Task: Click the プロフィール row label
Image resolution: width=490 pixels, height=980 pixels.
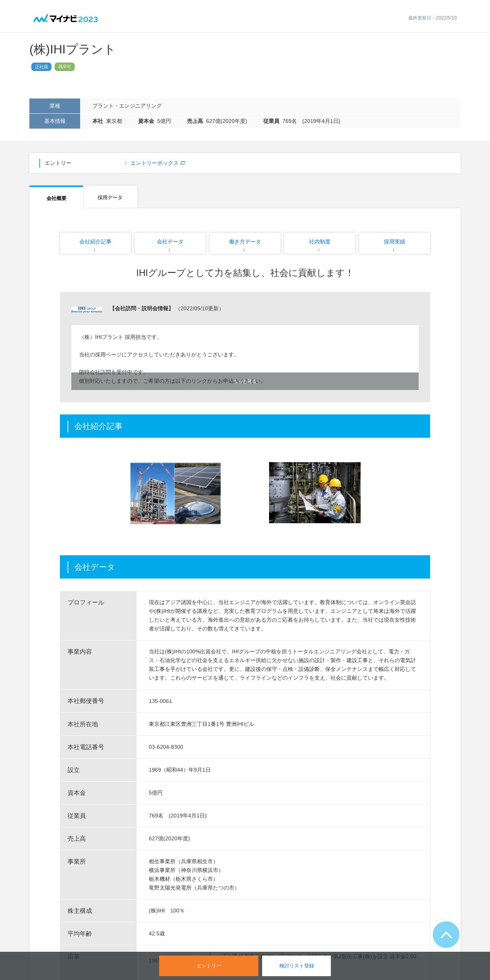Action: pyautogui.click(x=86, y=602)
